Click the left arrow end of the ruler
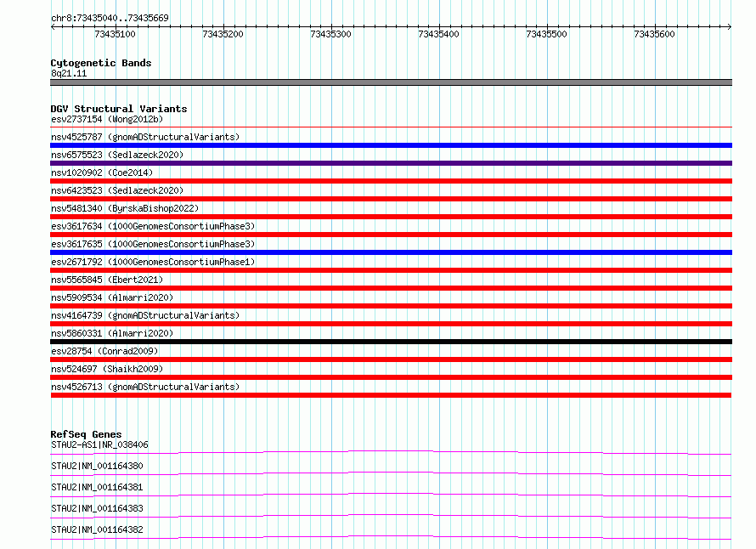The width and height of the screenshot is (756, 549). [x=53, y=26]
